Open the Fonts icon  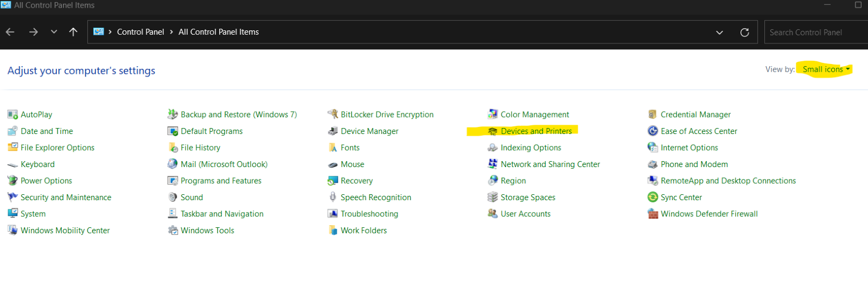coord(333,148)
